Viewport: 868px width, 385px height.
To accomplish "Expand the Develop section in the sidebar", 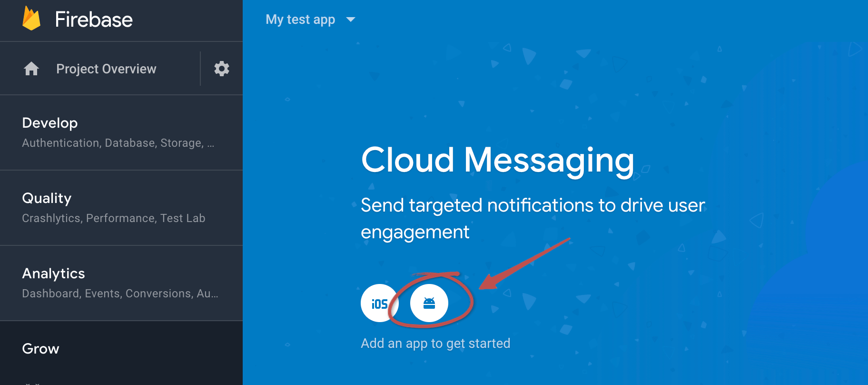I will point(121,132).
